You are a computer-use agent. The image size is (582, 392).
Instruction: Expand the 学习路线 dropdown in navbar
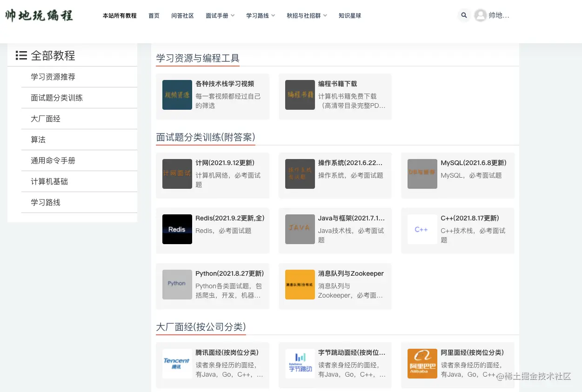point(261,15)
